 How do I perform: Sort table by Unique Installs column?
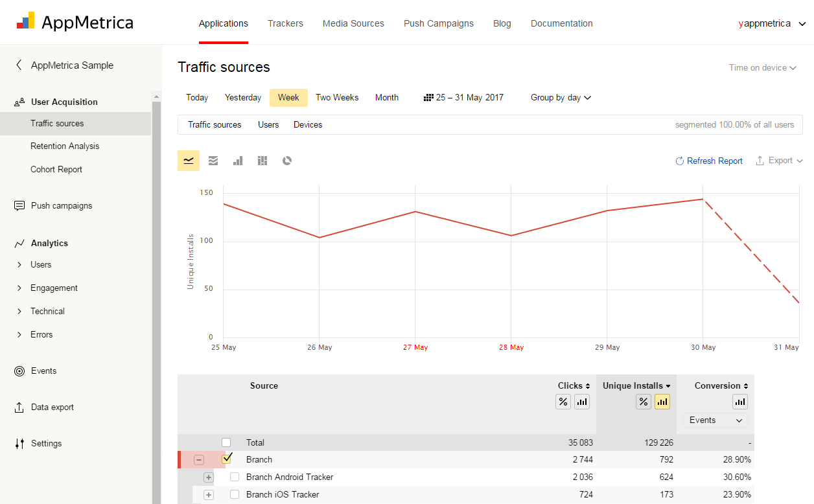(636, 385)
